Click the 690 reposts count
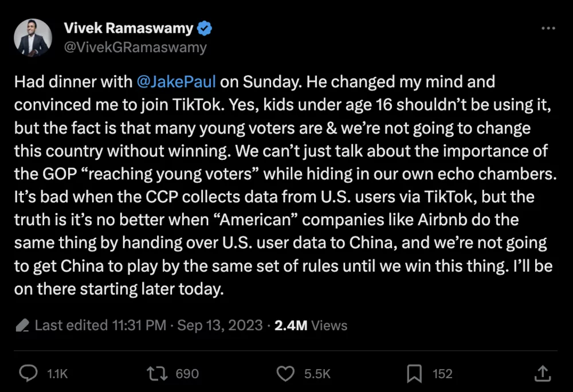Image resolution: width=573 pixels, height=392 pixels. point(187,374)
